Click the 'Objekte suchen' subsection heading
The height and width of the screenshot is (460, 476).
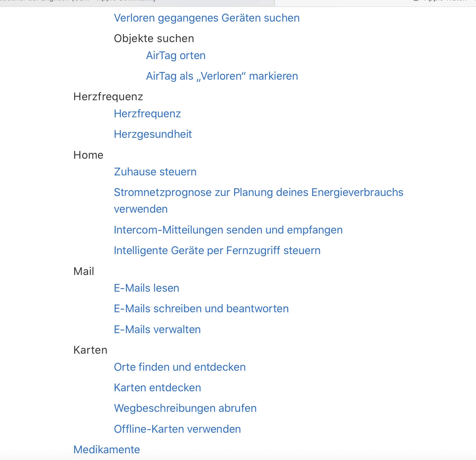coord(154,39)
